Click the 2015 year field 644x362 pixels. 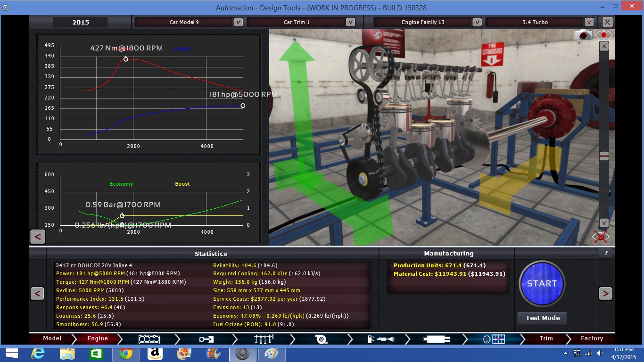pos(81,22)
